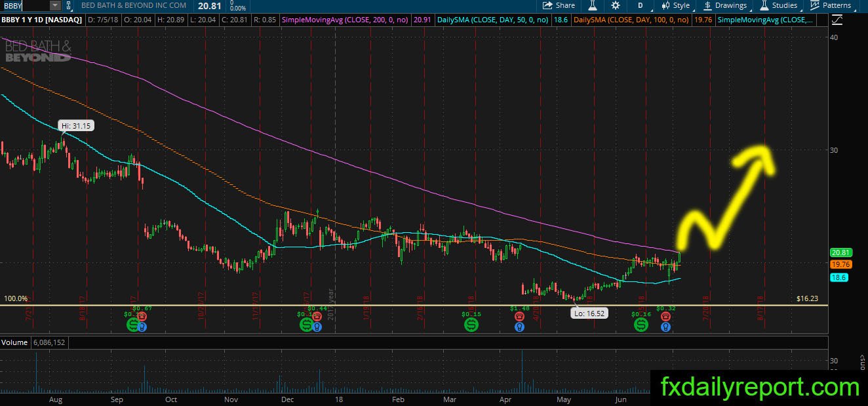Screen dimensions: 868x406
Task: Open the Style menu
Action: [x=675, y=5]
